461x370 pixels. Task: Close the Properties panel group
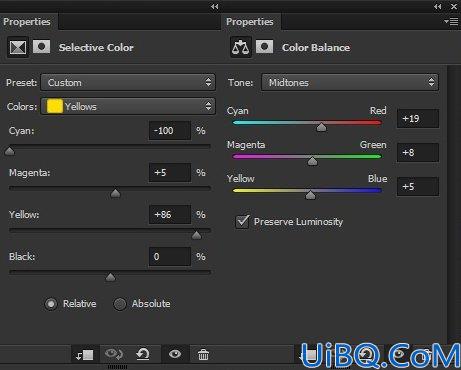[x=454, y=7]
